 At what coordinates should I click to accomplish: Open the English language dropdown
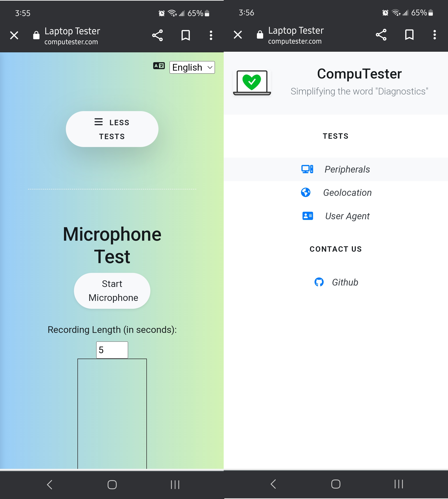click(x=192, y=67)
